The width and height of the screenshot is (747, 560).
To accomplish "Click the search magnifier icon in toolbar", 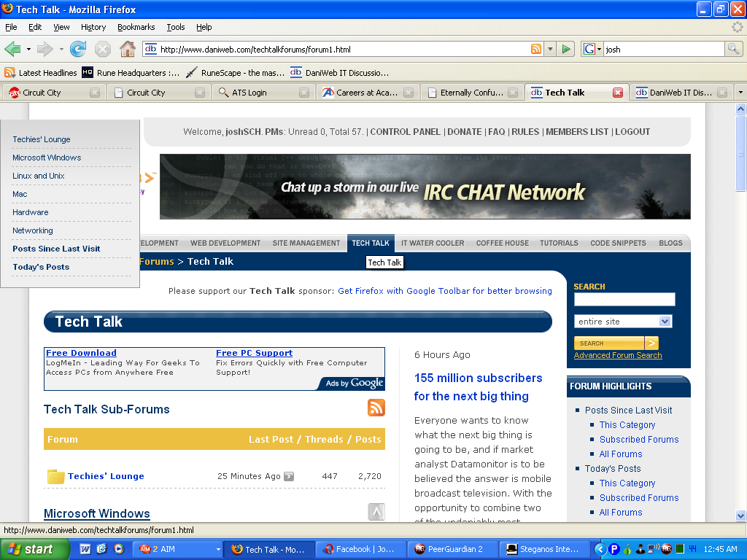I will pyautogui.click(x=733, y=49).
